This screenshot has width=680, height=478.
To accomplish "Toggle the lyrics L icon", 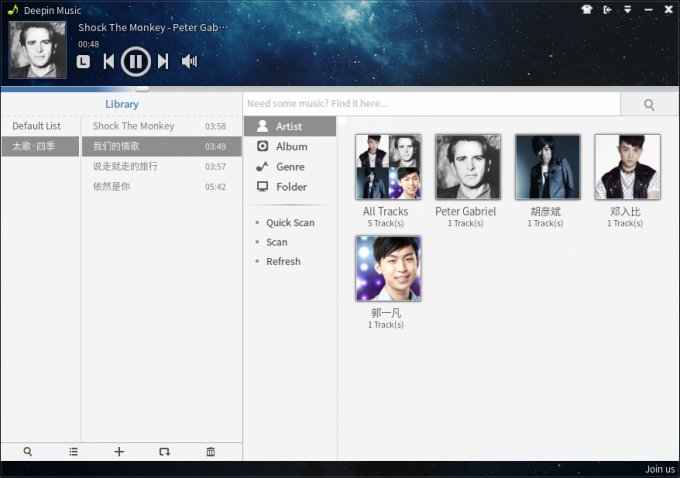I will (x=83, y=62).
